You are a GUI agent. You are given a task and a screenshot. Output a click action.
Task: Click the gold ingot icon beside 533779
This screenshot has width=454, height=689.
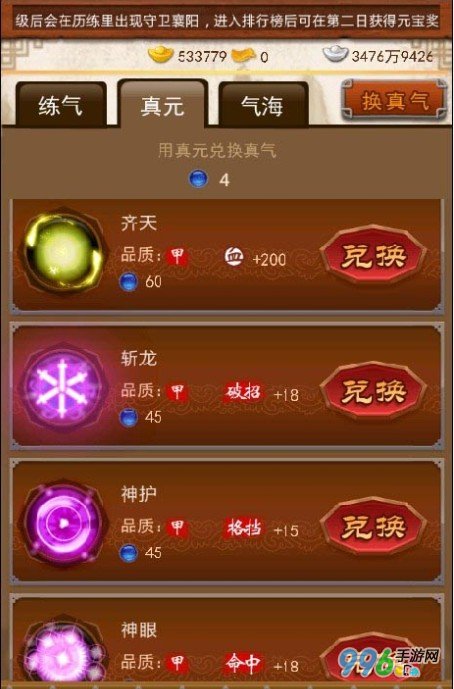point(161,54)
